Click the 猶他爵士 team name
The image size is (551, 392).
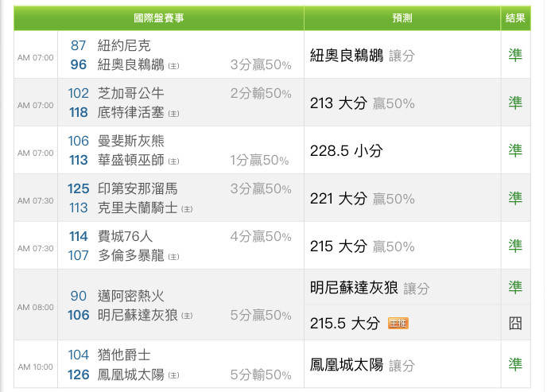[124, 355]
